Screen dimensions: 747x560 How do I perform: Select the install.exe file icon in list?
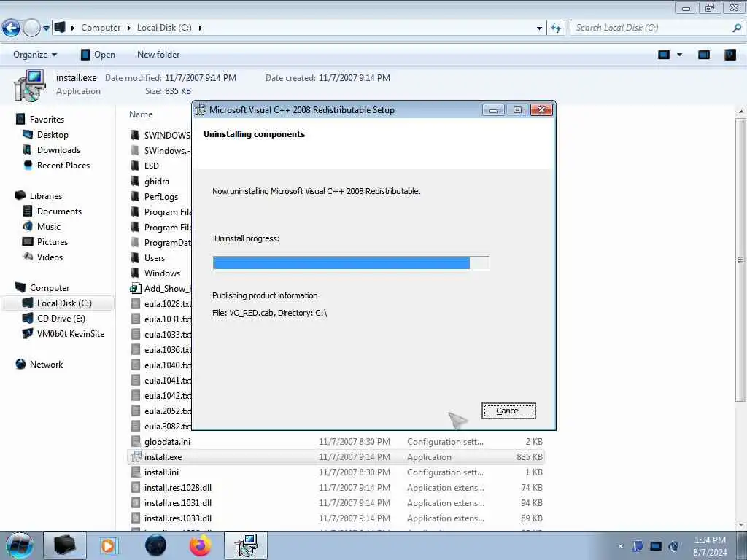[x=136, y=456]
